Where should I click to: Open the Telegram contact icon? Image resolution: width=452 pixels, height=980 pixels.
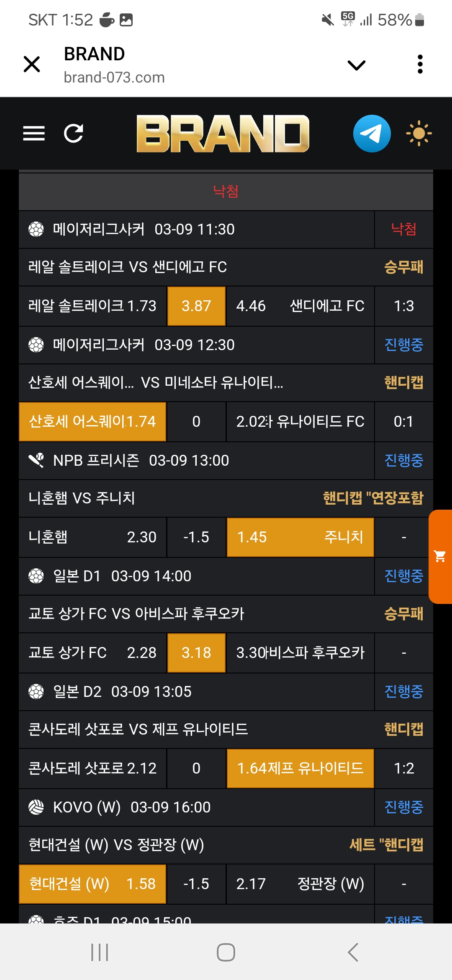[372, 134]
